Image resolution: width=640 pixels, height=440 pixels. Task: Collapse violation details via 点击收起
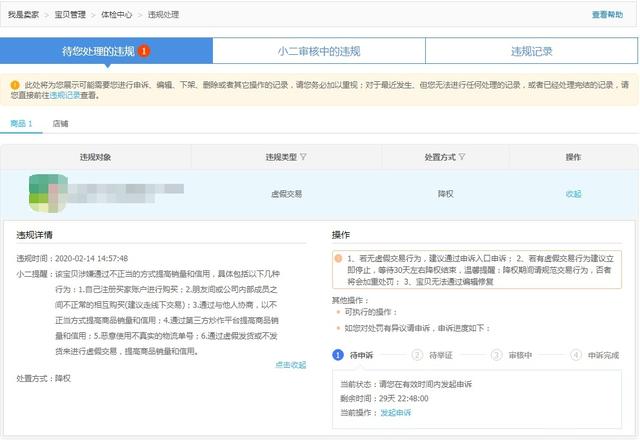tap(290, 365)
